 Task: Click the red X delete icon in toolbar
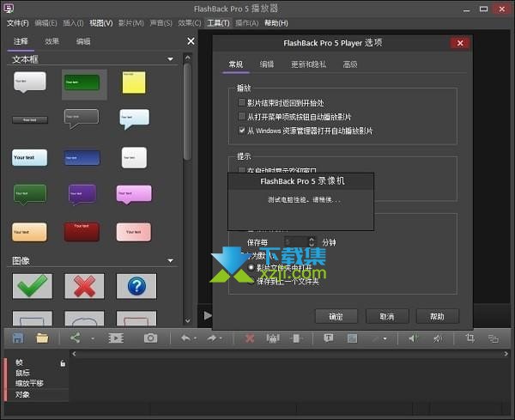click(250, 338)
